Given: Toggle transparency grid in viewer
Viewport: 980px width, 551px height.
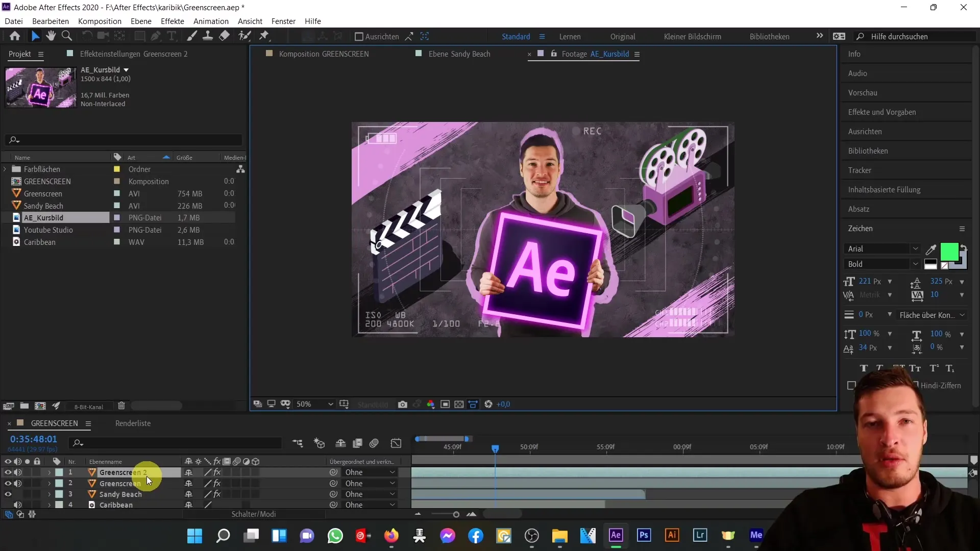Looking at the screenshot, I should [x=459, y=404].
